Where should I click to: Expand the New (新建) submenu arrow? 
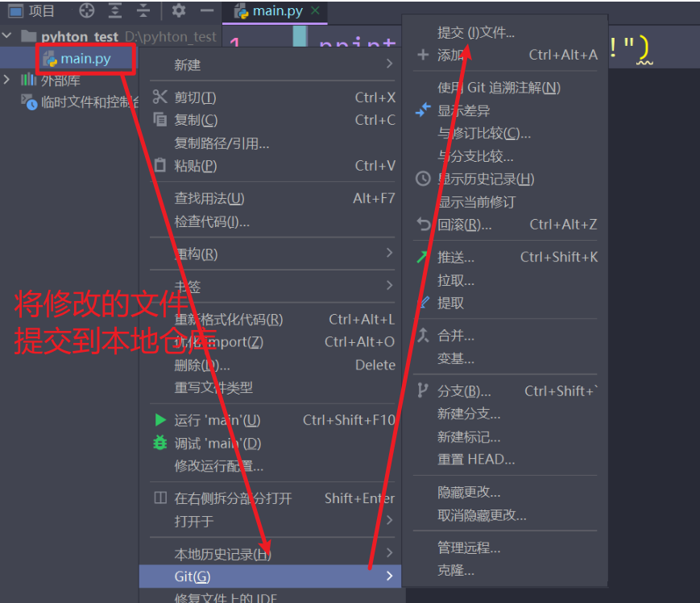[389, 64]
